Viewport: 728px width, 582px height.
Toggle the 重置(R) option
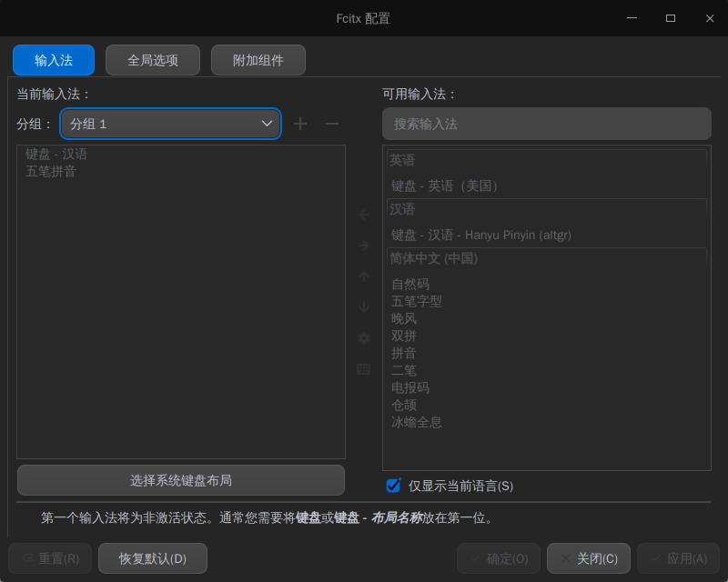click(x=48, y=558)
